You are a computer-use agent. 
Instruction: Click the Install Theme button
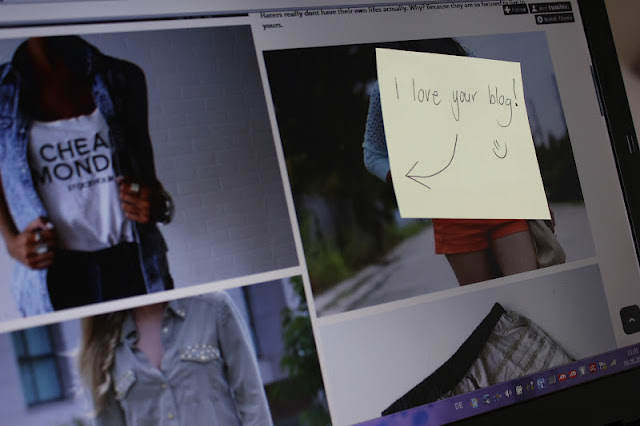(555, 18)
